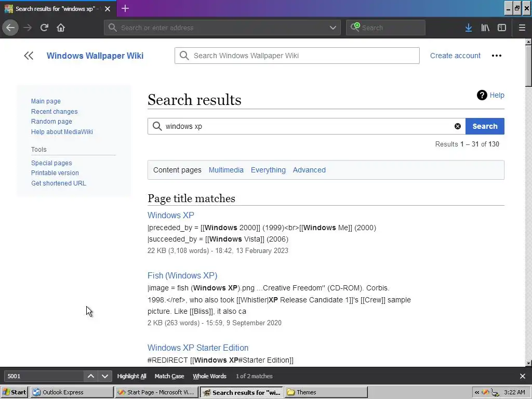Click the browser address bar field
Screen dimensions: 532x399
click(222, 28)
